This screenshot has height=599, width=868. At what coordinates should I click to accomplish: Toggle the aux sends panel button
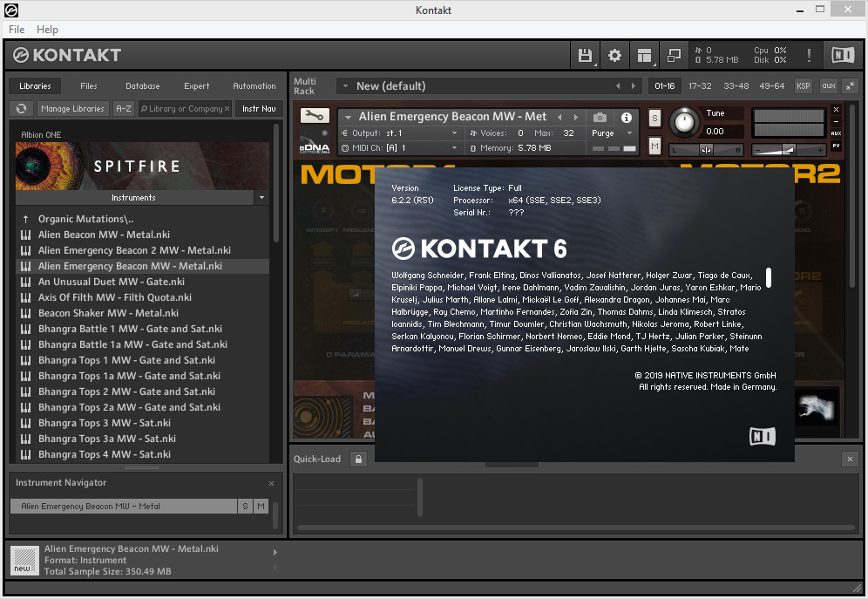click(x=828, y=85)
